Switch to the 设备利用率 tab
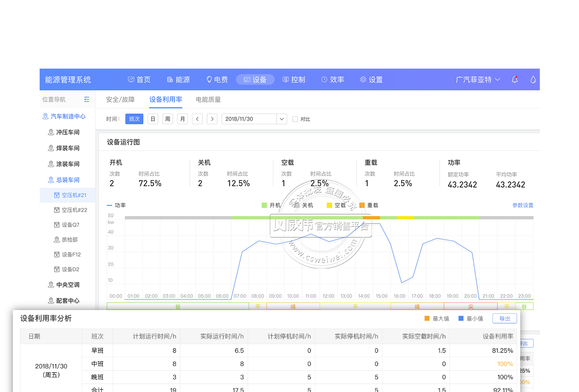This screenshot has width=579, height=392. coord(166,100)
